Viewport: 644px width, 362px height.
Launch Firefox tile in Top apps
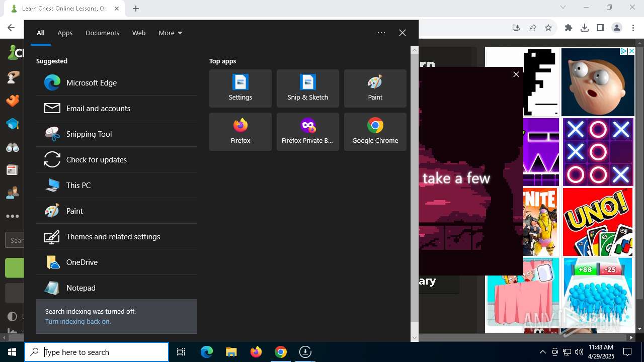(x=240, y=132)
